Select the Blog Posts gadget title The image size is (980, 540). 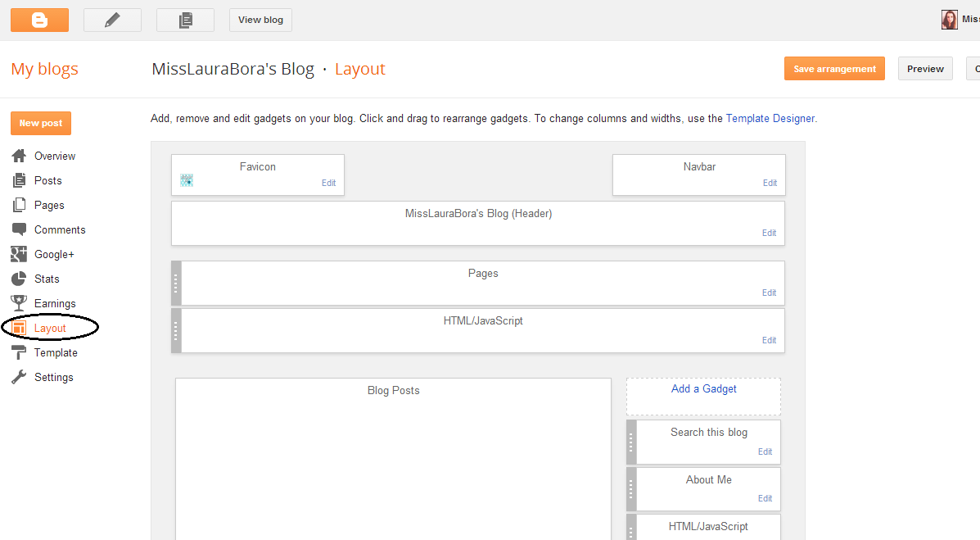[x=393, y=390]
